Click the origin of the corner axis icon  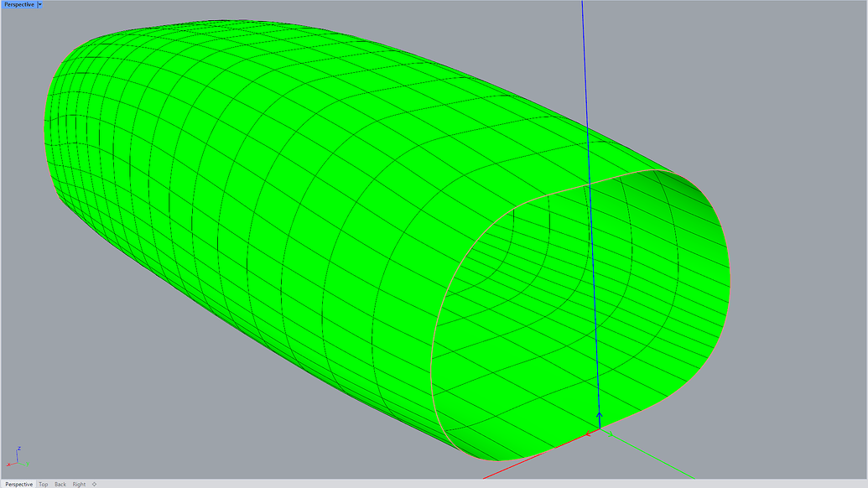coord(18,462)
